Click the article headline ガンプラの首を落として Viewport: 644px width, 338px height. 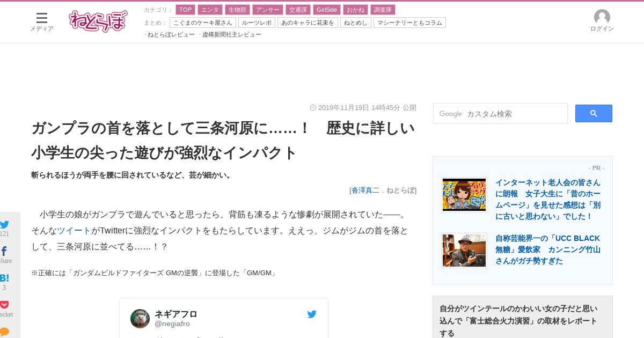click(x=223, y=141)
